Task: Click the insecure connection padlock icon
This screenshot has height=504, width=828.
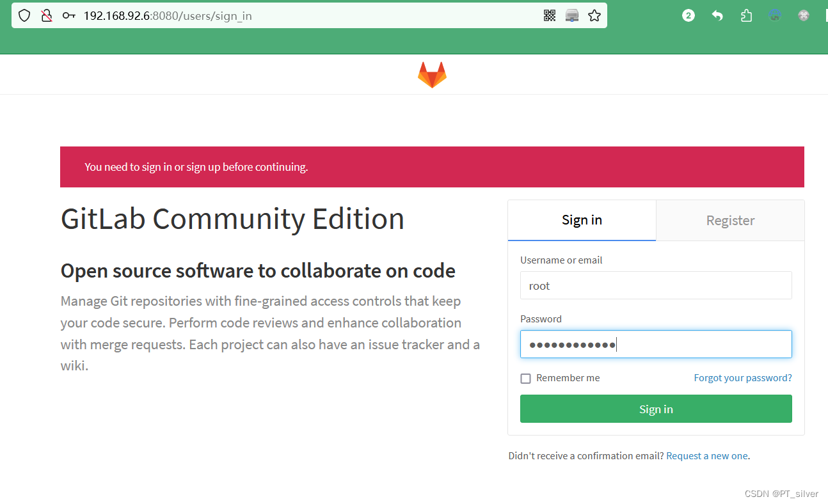Action: (x=46, y=15)
